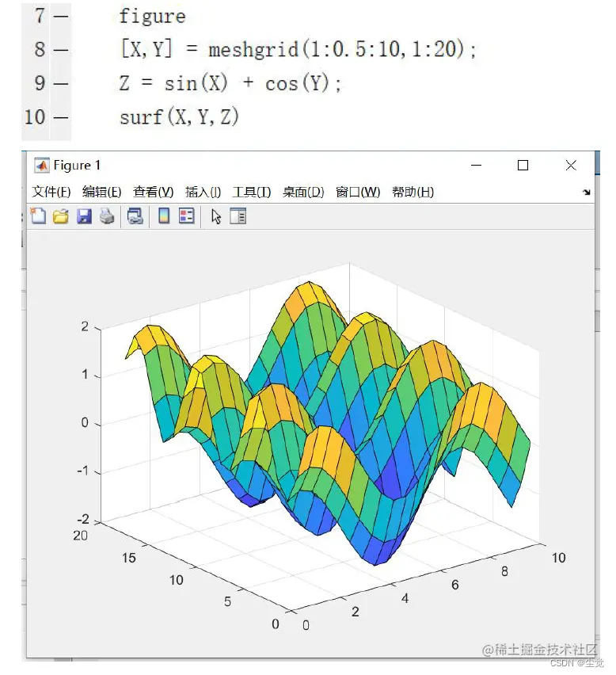Click the surf(X,Y,Z) code line
Image resolution: width=616 pixels, height=675 pixels.
point(179,116)
